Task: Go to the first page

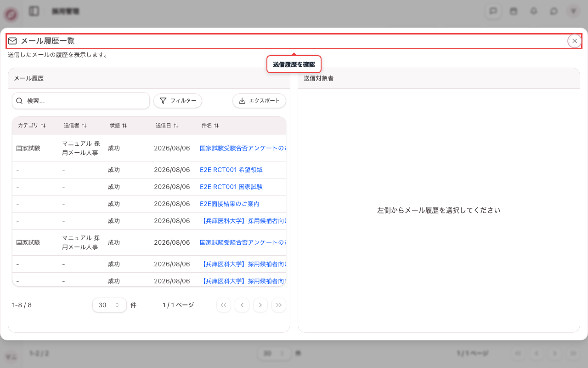Action: pos(224,305)
